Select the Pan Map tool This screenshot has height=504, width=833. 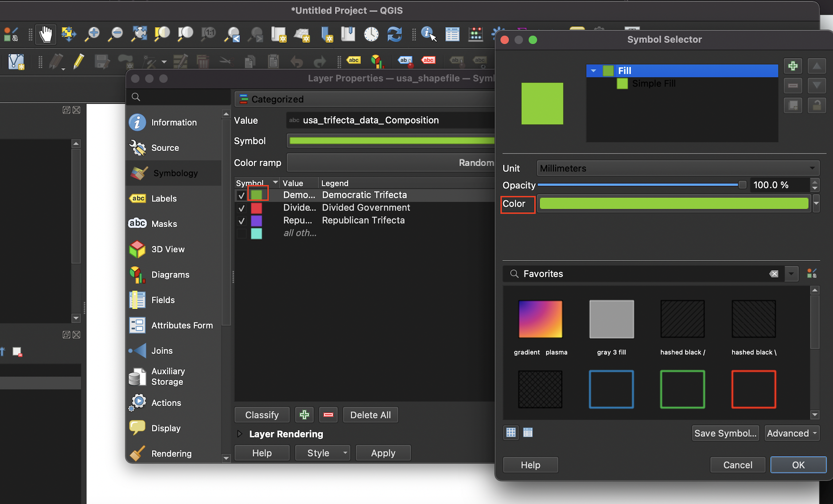pyautogui.click(x=46, y=34)
